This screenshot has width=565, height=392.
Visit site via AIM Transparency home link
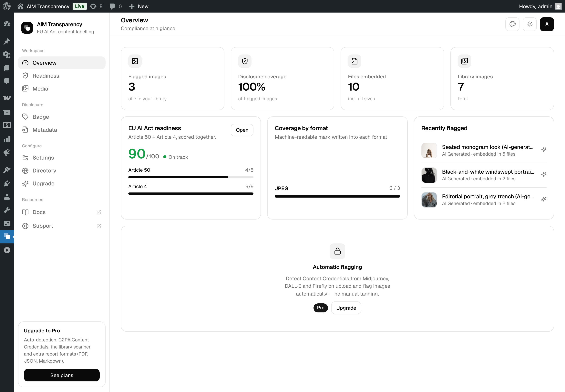(x=44, y=6)
